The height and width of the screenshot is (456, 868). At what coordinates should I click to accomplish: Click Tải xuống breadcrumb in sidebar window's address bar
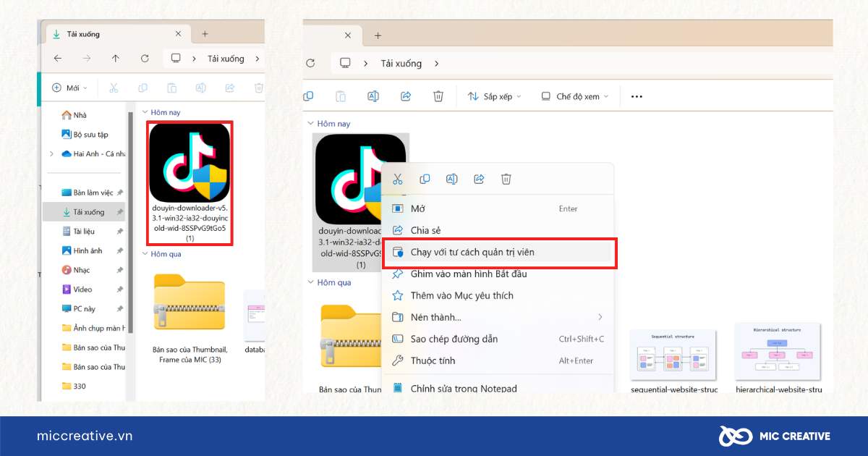click(226, 59)
